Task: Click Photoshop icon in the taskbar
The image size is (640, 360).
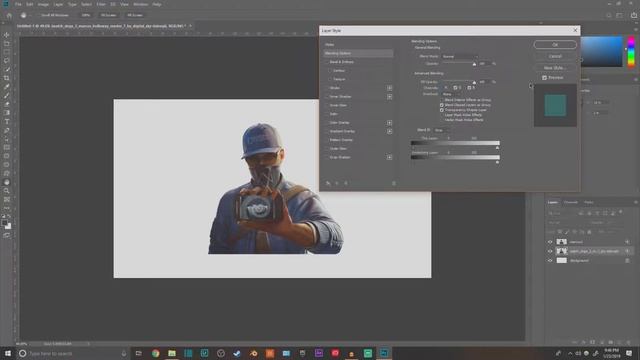Action: tap(384, 353)
